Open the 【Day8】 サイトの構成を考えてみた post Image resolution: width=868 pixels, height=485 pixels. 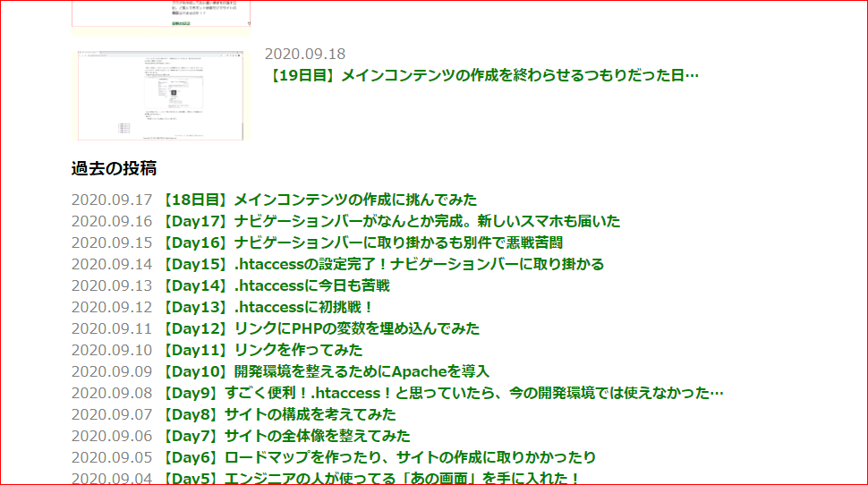(x=277, y=414)
